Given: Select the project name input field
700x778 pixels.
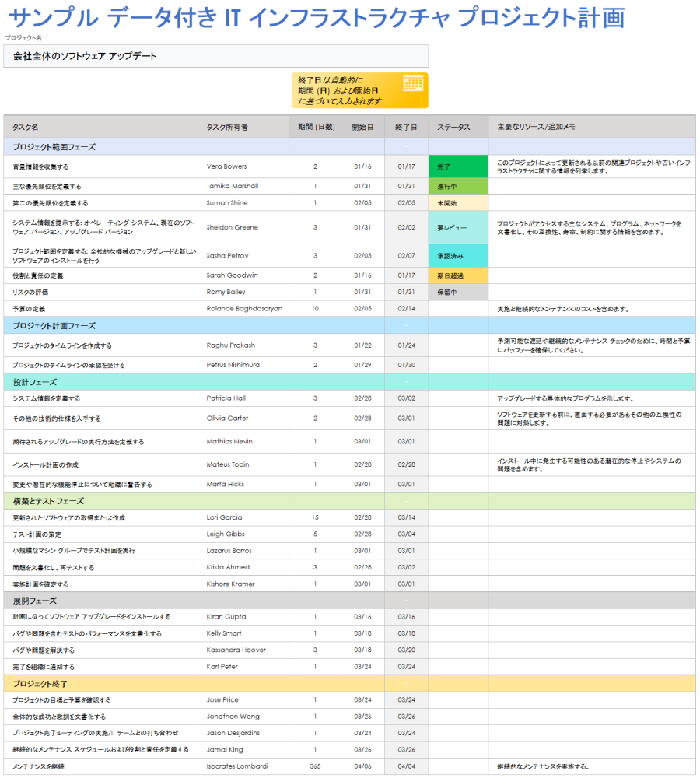Looking at the screenshot, I should click(215, 56).
